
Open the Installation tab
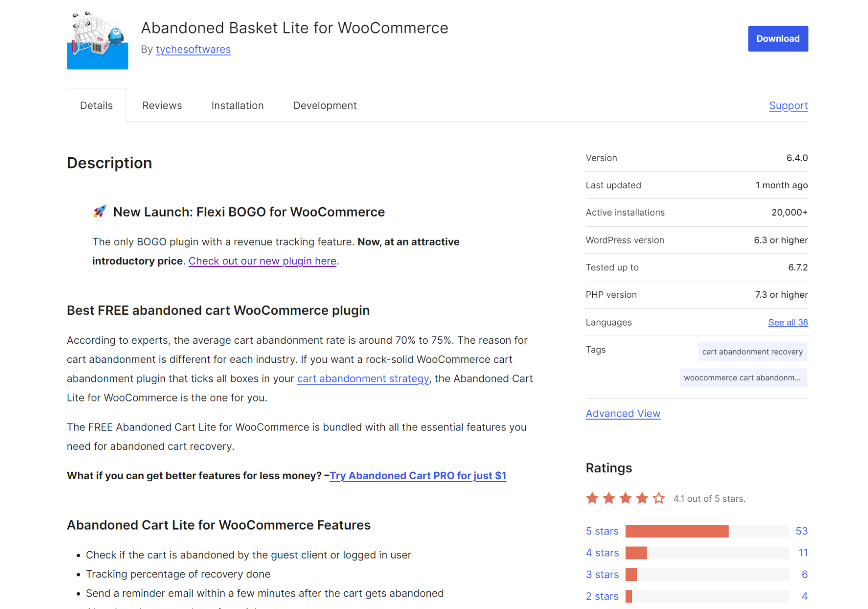238,105
